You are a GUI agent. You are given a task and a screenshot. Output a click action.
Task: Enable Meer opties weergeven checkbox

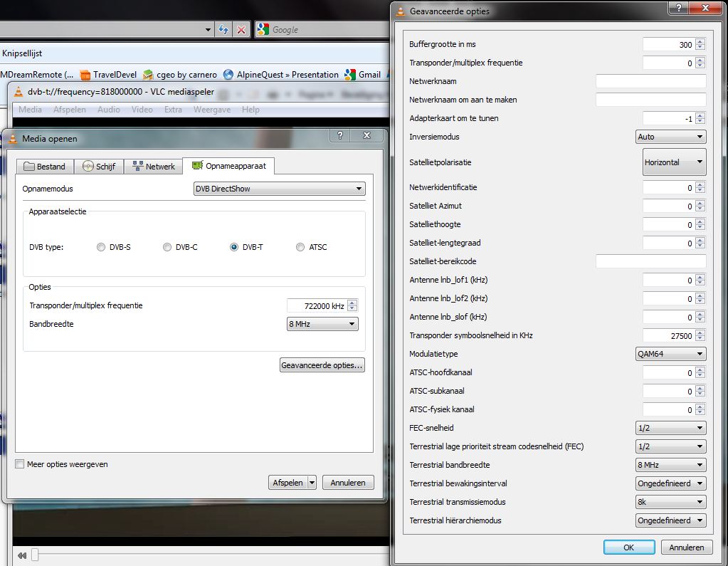point(20,464)
